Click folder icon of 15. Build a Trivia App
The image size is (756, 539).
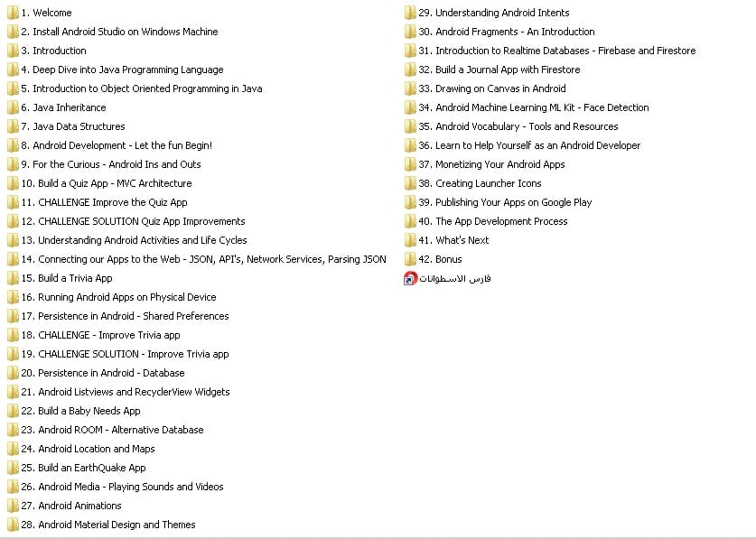13,278
